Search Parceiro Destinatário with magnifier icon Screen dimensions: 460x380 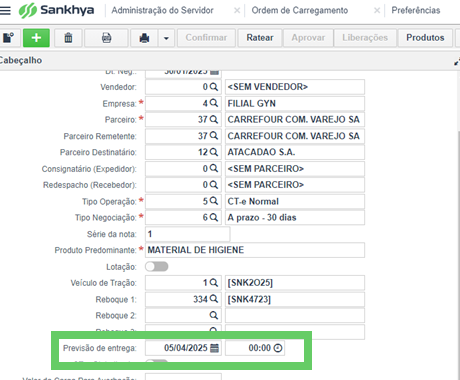pos(214,152)
